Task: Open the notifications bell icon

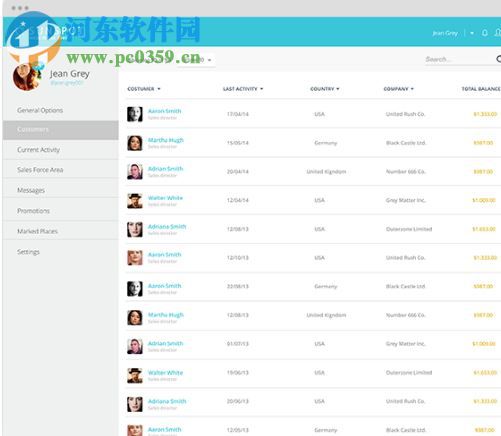Action: click(485, 33)
